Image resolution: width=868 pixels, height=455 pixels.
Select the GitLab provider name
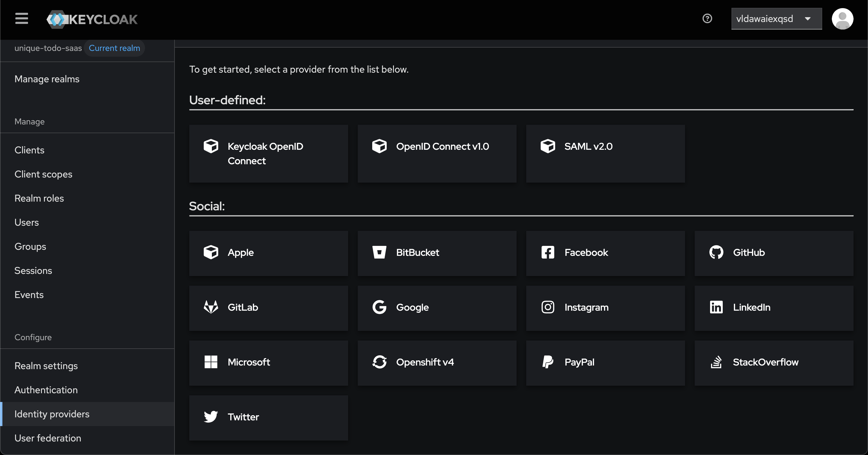coord(243,307)
